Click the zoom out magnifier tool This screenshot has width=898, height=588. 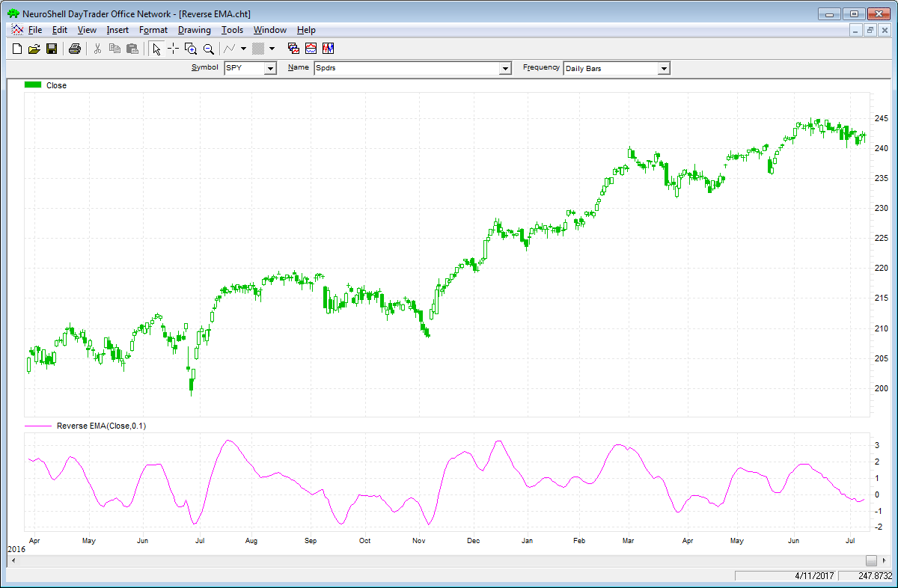click(209, 49)
